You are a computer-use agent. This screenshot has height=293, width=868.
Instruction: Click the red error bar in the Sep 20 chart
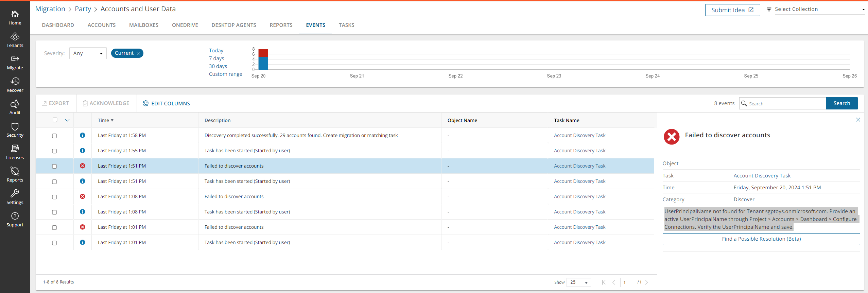(263, 53)
